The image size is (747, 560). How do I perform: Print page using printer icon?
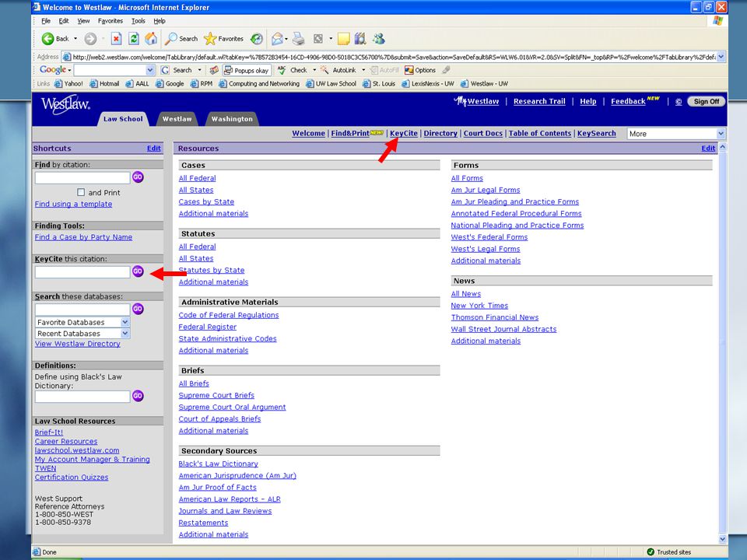pos(298,39)
